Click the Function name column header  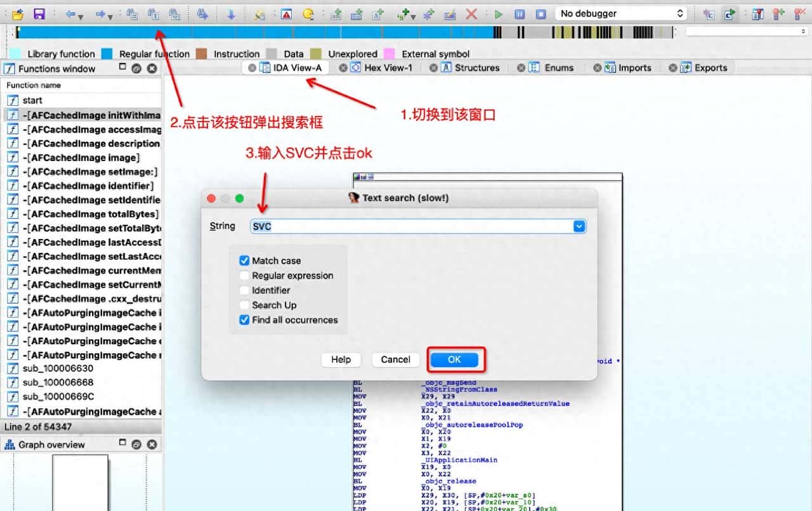pyautogui.click(x=81, y=85)
